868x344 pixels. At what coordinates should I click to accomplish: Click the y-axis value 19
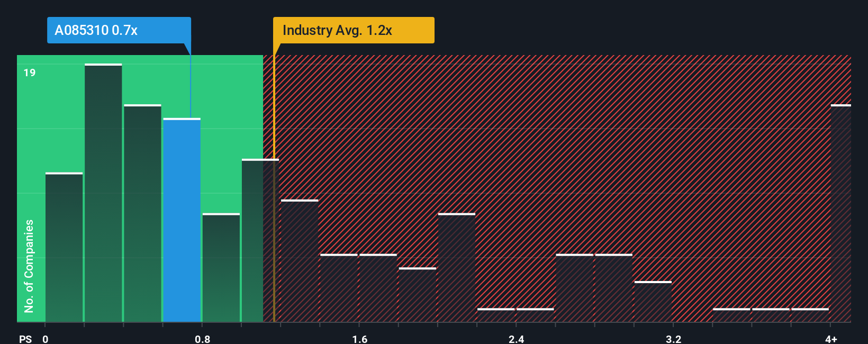(x=30, y=73)
